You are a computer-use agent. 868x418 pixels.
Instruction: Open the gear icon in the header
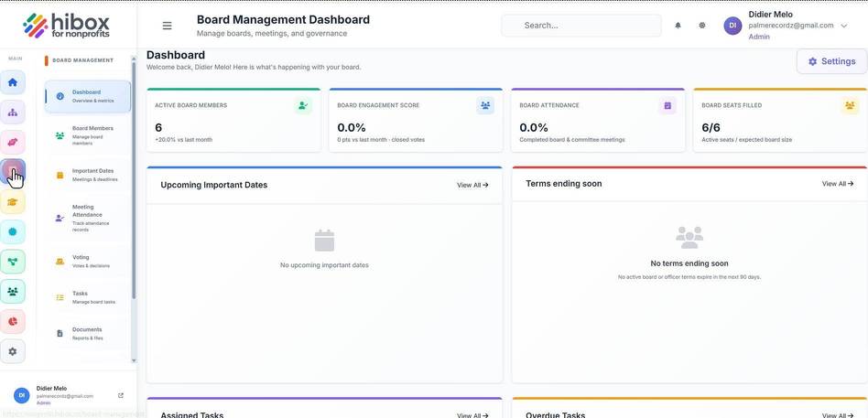[x=702, y=26]
